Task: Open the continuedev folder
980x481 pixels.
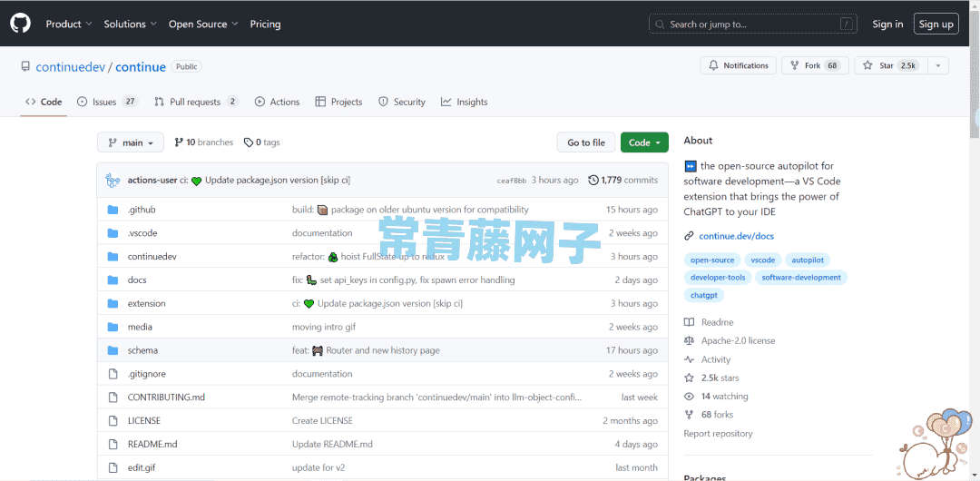Action: 152,257
